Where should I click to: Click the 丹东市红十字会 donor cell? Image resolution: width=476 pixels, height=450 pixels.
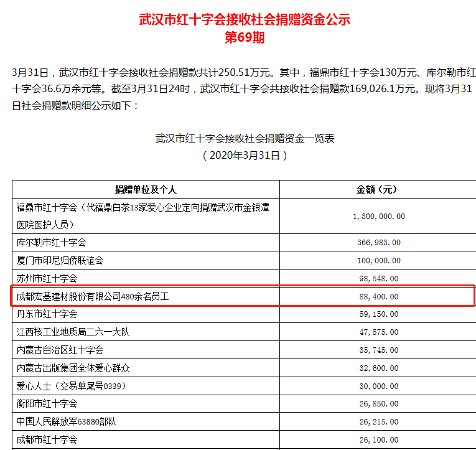click(47, 314)
